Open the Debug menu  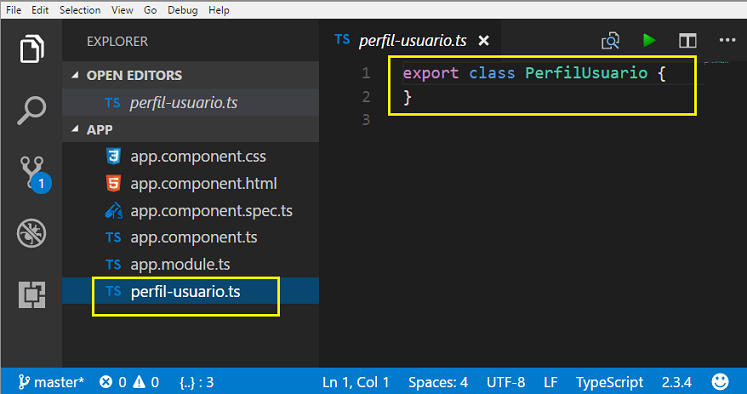click(x=182, y=10)
